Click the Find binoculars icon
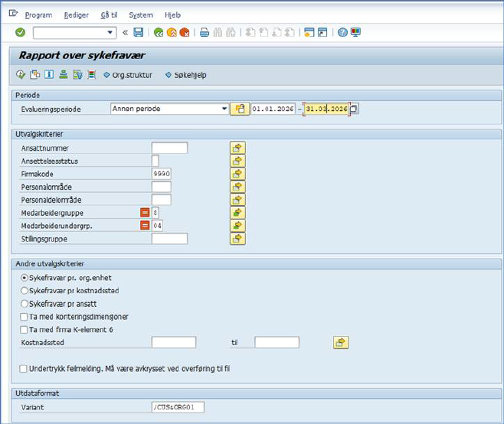Image resolution: width=504 pixels, height=424 pixels. coord(218,32)
